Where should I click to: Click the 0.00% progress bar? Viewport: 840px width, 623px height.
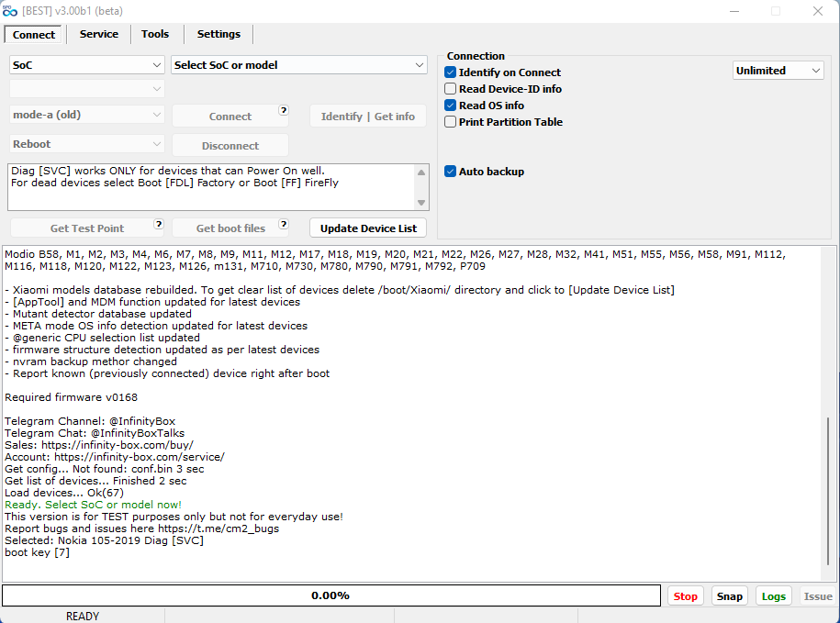pos(330,595)
